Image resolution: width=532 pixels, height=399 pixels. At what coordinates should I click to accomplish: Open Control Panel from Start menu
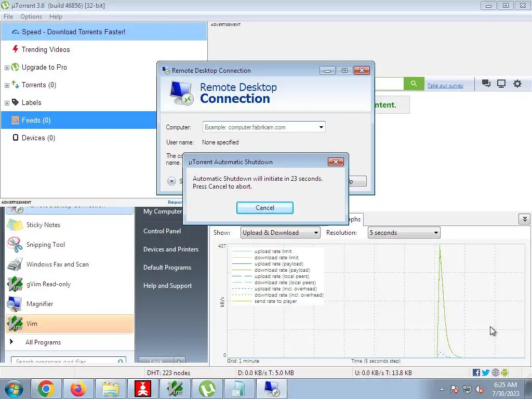(162, 231)
